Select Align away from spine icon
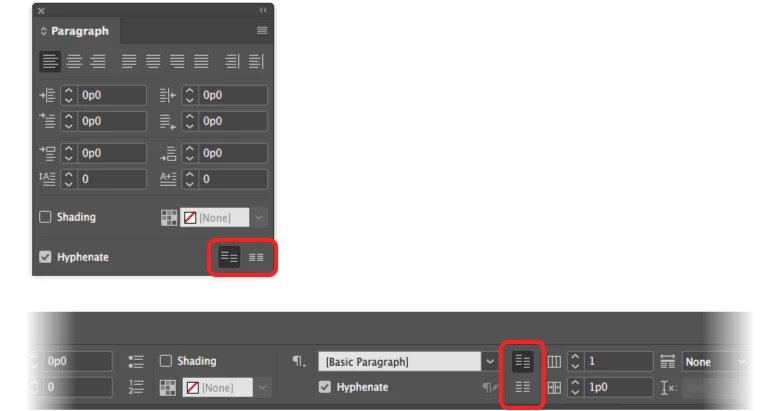778x411 pixels. point(256,62)
